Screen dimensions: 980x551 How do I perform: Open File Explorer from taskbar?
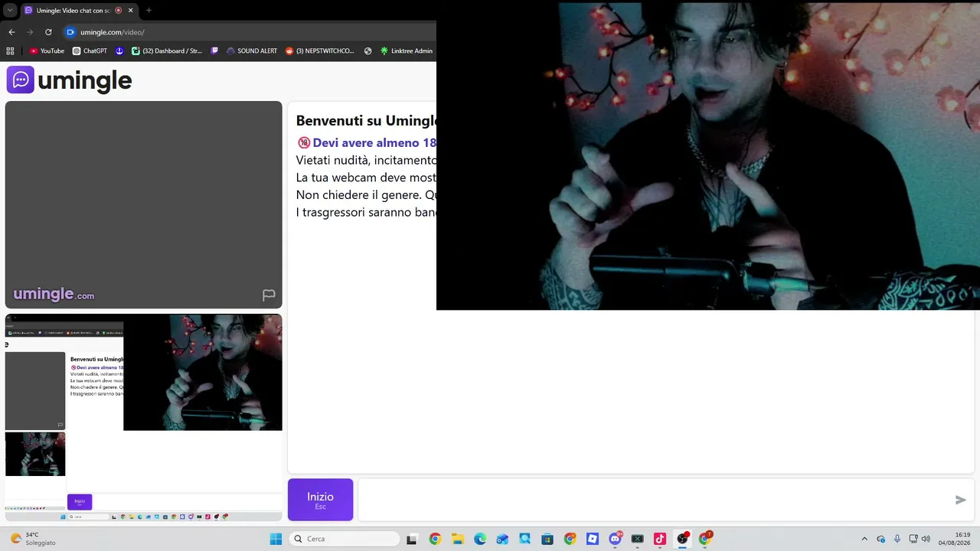click(457, 539)
